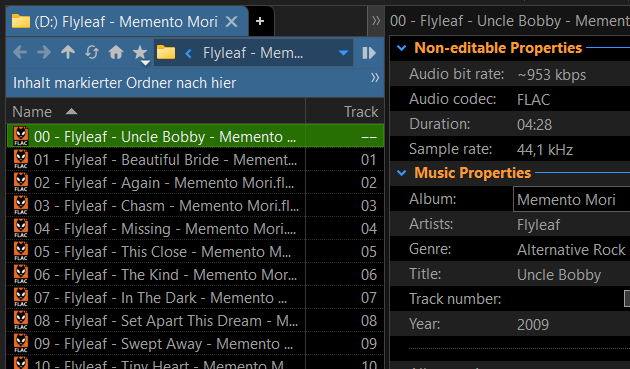Viewport: 630px width, 369px height.
Task: Collapse the Non-editable Properties section
Action: (x=401, y=48)
